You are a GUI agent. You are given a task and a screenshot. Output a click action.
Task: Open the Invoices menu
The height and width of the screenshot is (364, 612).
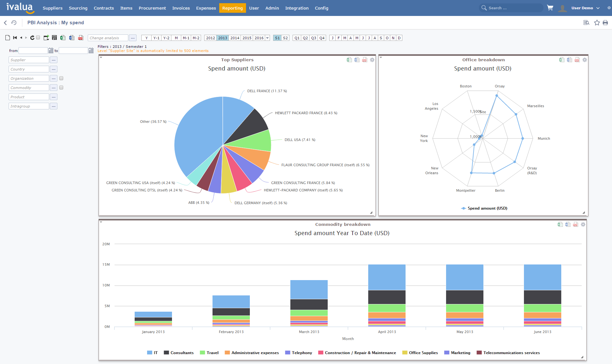181,8
